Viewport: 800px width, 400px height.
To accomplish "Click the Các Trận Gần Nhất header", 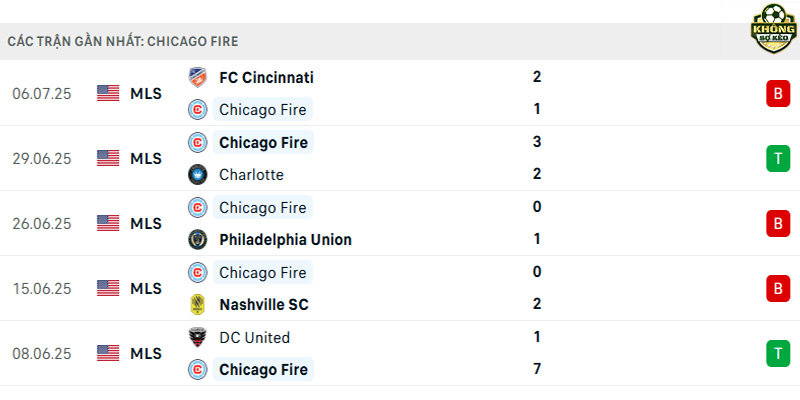I will [123, 41].
